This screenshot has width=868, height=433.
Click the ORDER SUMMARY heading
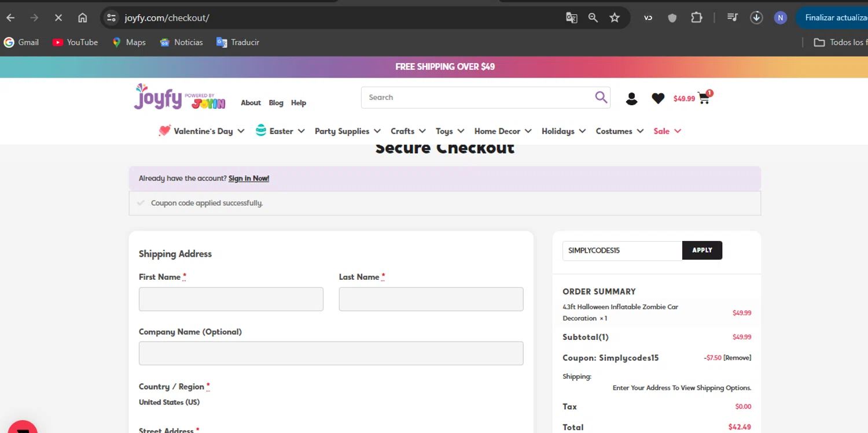599,292
